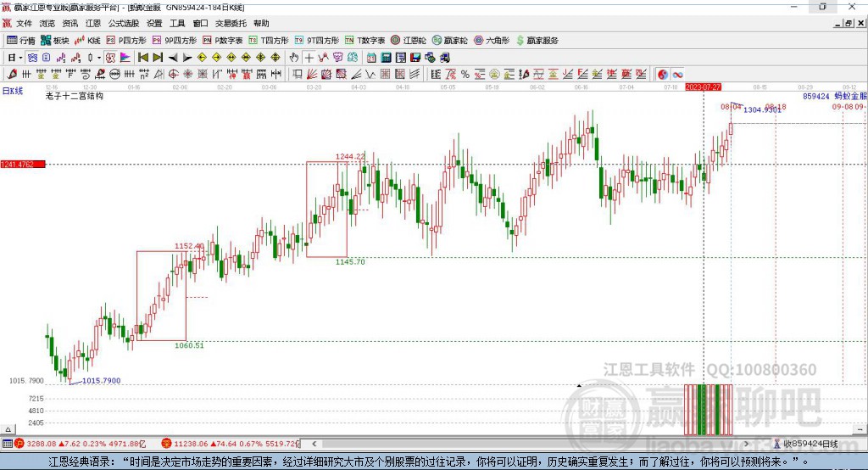Viewport: 868px width, 470px height.
Task: Select the hand pan tool
Action: [x=294, y=57]
